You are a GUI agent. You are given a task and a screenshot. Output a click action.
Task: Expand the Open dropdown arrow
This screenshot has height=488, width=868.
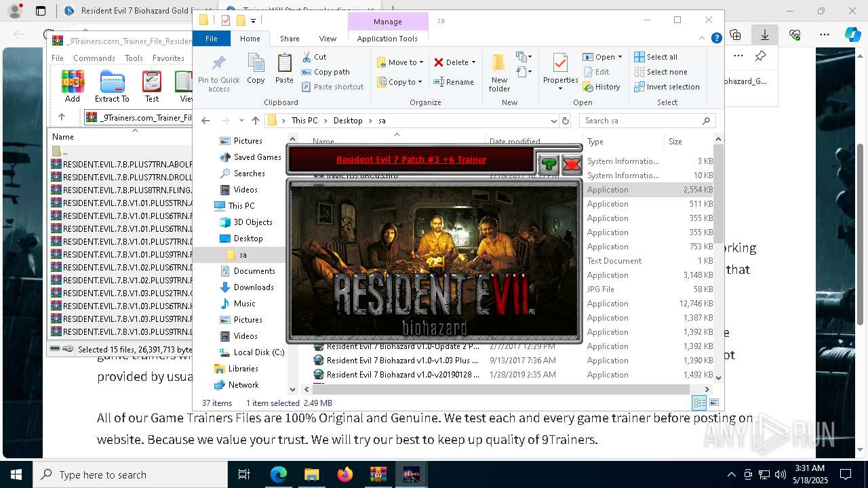[619, 57]
